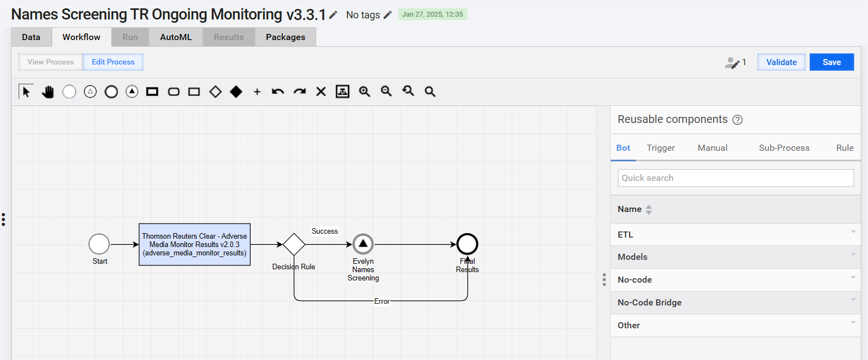Image resolution: width=868 pixels, height=360 pixels.
Task: Click the auto-layout diagram icon
Action: tap(342, 92)
